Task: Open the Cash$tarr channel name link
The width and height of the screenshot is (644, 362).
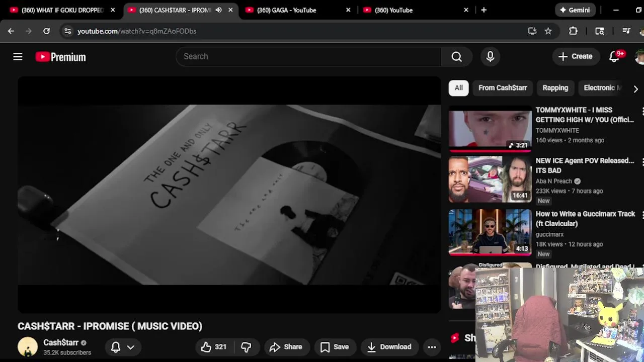Action: pyautogui.click(x=61, y=343)
